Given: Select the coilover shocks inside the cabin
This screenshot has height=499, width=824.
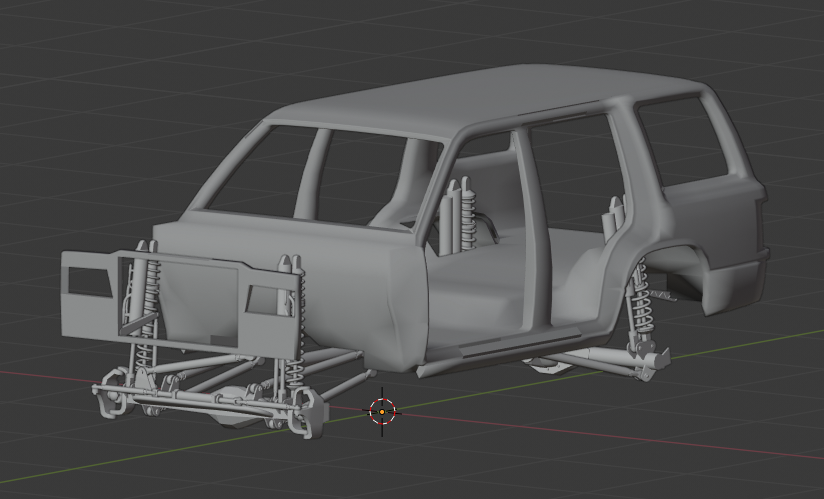Looking at the screenshot, I should click(459, 216).
